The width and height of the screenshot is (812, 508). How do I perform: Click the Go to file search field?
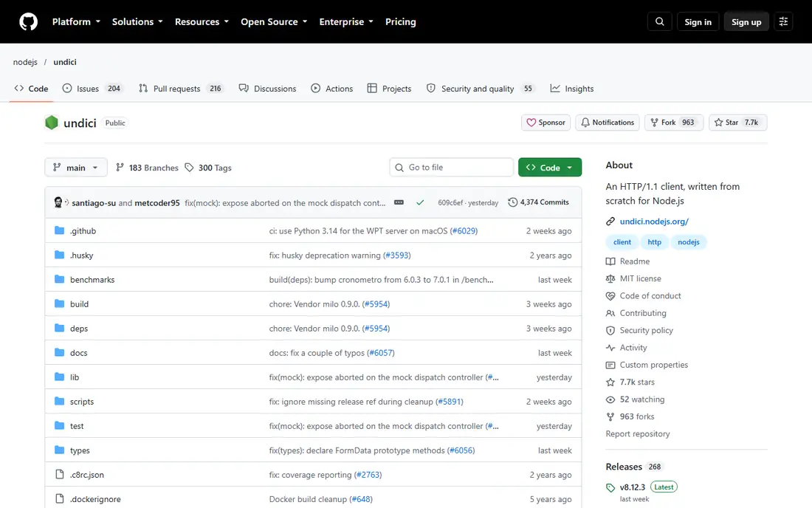click(451, 168)
